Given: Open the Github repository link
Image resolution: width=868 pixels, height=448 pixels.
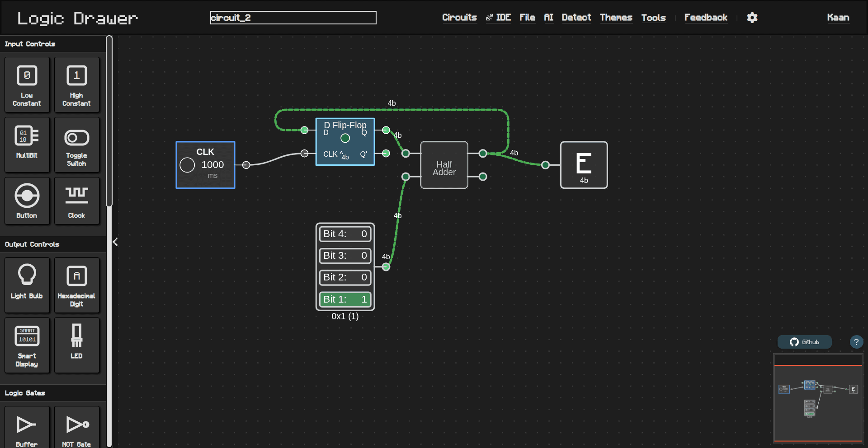Looking at the screenshot, I should [x=804, y=342].
